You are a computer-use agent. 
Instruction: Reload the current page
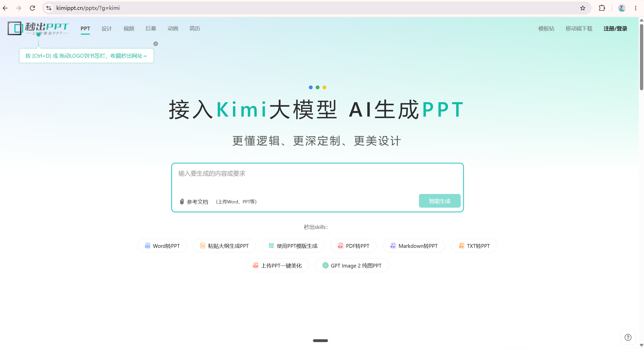tap(32, 8)
